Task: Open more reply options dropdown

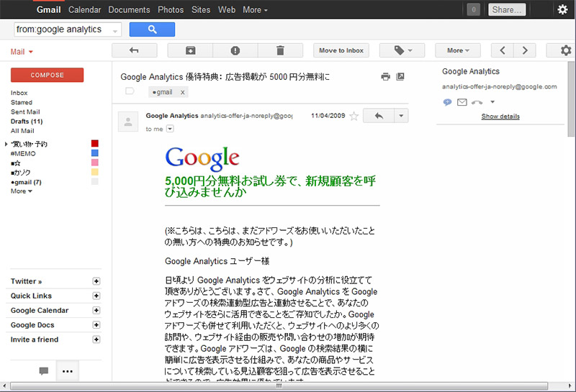Action: (x=401, y=116)
